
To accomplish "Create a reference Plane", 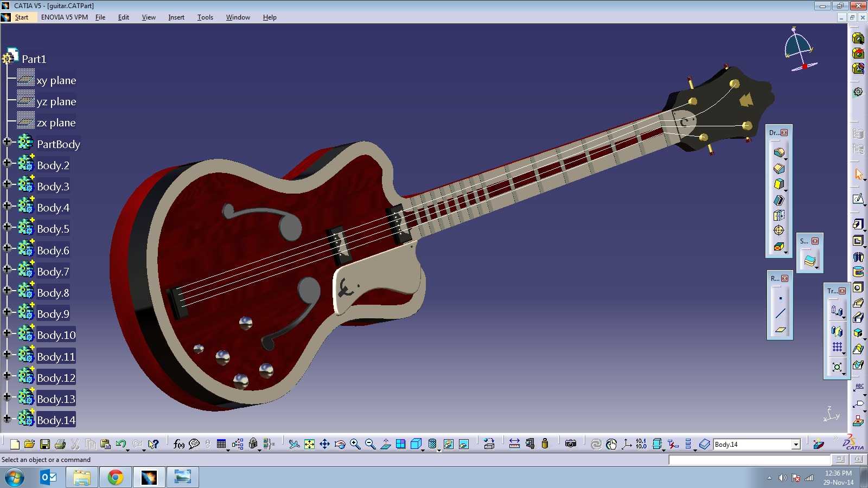I will [780, 329].
